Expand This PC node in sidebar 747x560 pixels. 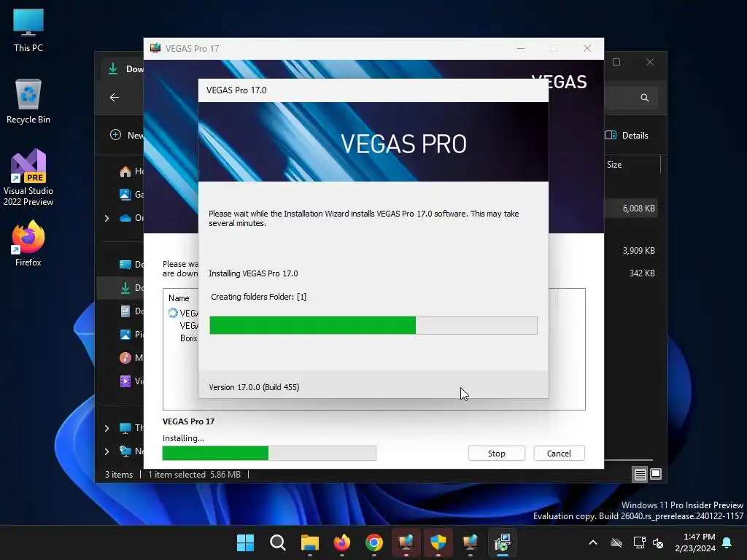pyautogui.click(x=107, y=428)
